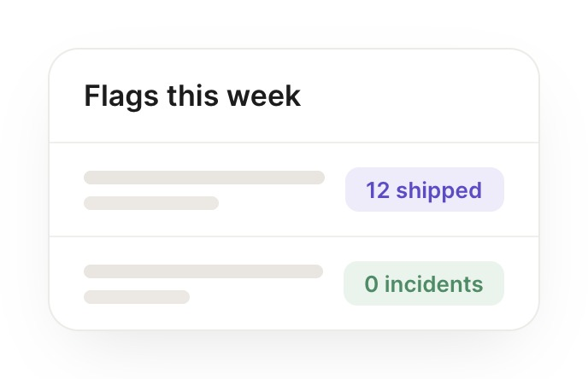Image resolution: width=588 pixels, height=379 pixels.
Task: Click the "0" digit inside the green badge
Action: tap(371, 284)
